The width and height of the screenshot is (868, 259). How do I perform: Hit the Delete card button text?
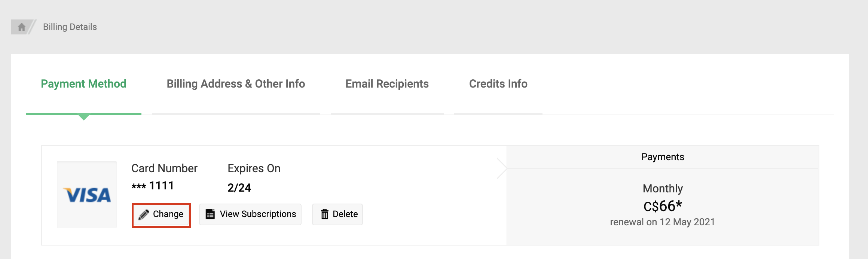(x=345, y=214)
